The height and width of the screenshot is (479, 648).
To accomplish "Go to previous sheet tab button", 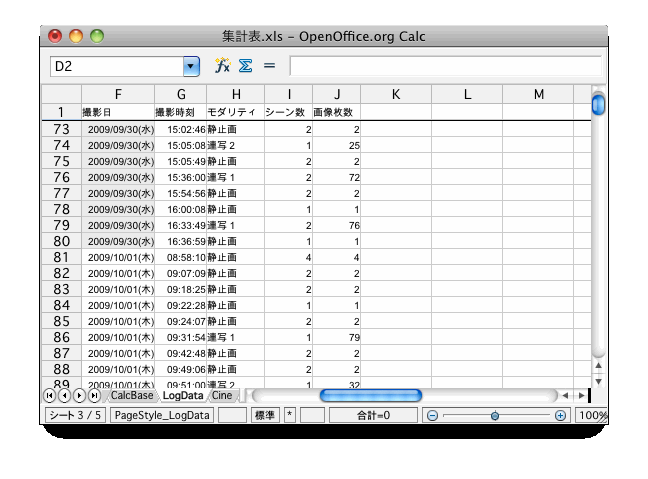I will pyautogui.click(x=64, y=396).
